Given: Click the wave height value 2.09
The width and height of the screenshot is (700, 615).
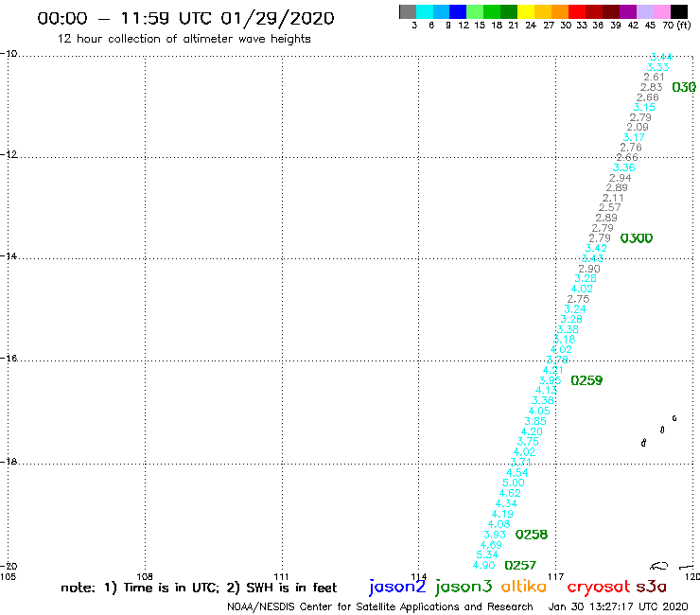Looking at the screenshot, I should pos(638,128).
